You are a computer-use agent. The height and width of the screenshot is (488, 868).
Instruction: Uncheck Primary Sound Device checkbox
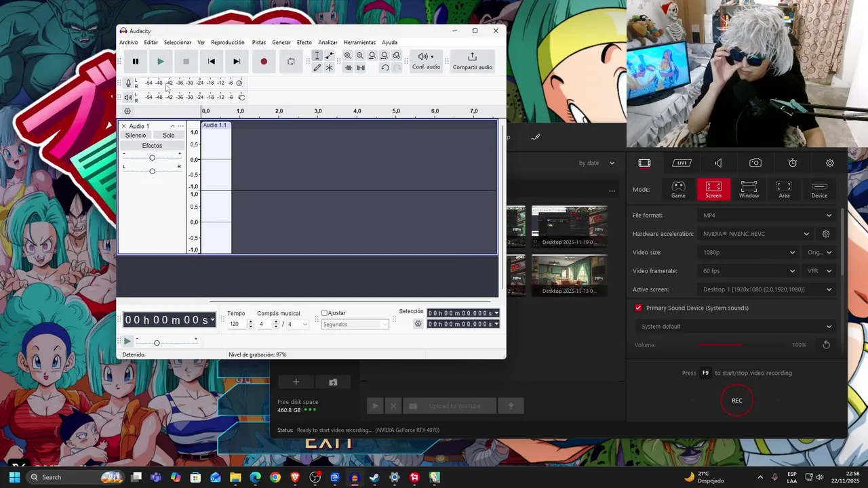(x=638, y=308)
